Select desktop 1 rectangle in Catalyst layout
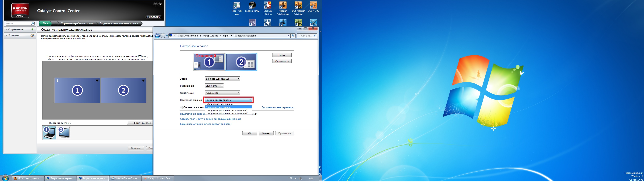This screenshot has height=185, width=644. [77, 90]
